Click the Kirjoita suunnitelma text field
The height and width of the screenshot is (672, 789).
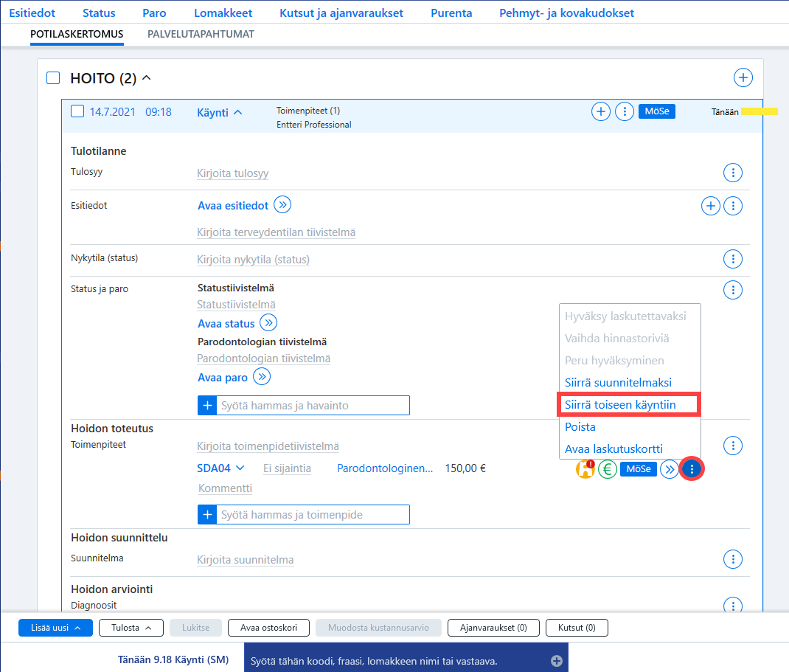pos(245,560)
